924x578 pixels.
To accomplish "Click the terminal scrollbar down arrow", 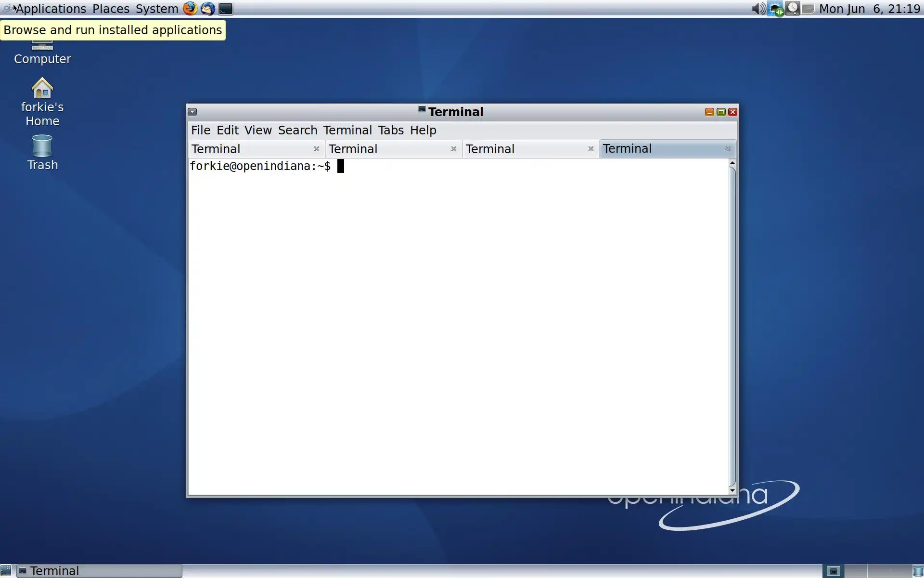I will click(732, 491).
